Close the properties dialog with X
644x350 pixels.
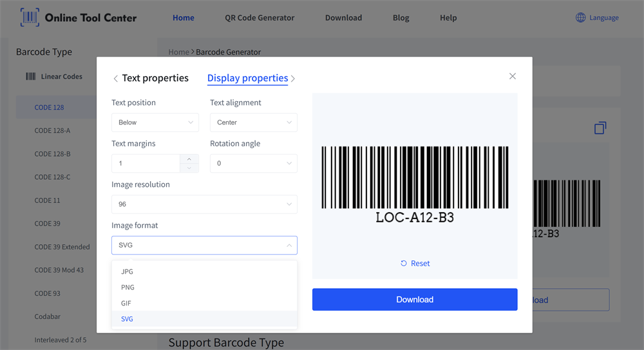[x=513, y=76]
